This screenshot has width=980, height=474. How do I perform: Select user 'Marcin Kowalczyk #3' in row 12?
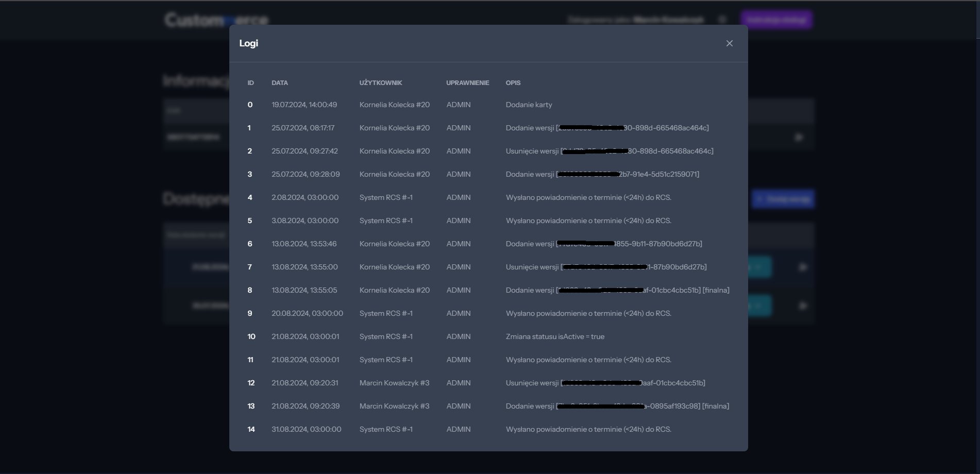tap(394, 383)
